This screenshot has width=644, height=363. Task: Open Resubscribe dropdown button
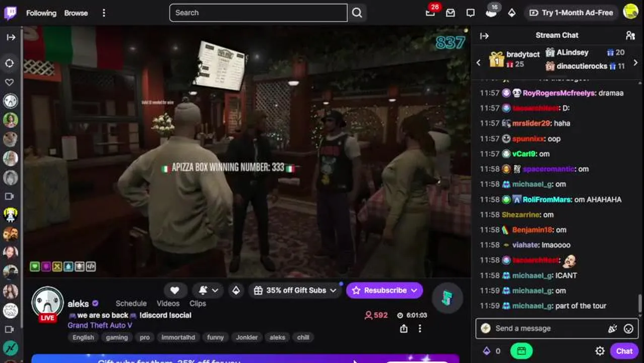coord(384,290)
